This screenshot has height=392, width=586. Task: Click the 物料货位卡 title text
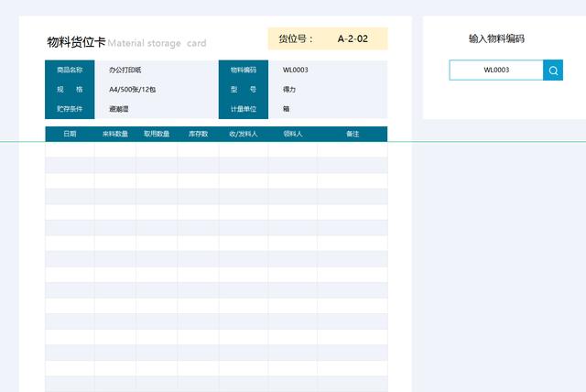[76, 42]
